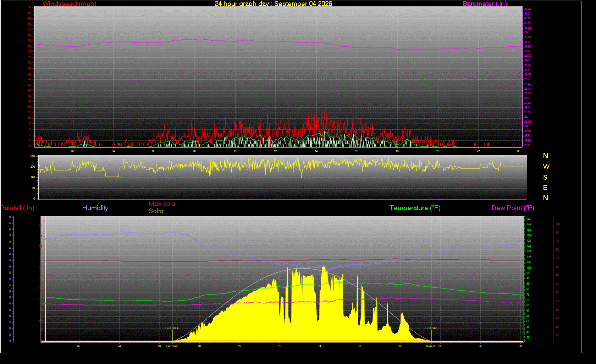Click '12' on the windspeed graph time axis
Viewport: 596px width, 364px height.
click(276, 151)
